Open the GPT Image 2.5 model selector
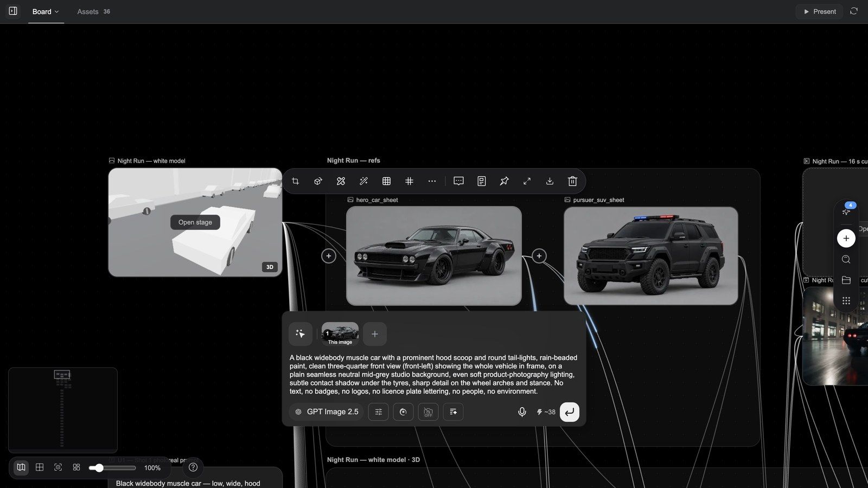868x488 pixels. click(327, 412)
